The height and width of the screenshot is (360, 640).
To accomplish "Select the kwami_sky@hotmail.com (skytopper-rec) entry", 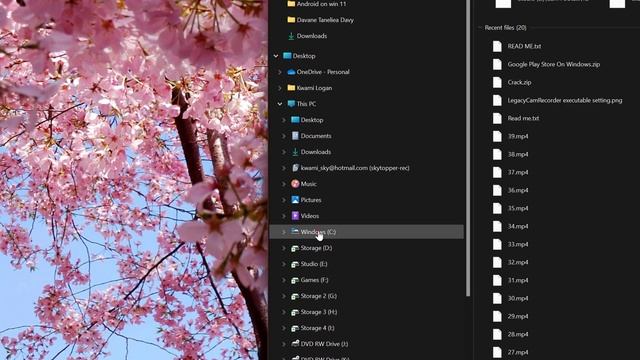I will click(x=355, y=168).
